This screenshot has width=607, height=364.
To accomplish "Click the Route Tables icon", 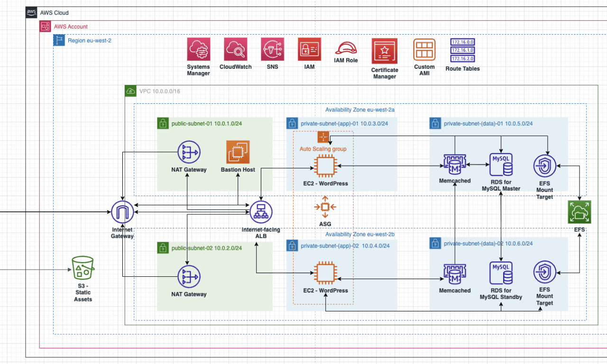I will (x=462, y=50).
